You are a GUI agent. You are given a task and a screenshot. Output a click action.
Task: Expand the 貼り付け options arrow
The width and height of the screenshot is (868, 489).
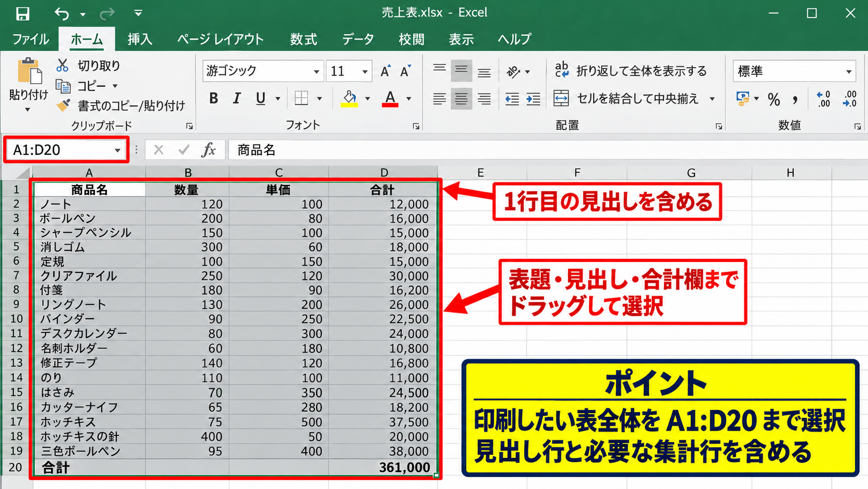(x=28, y=110)
